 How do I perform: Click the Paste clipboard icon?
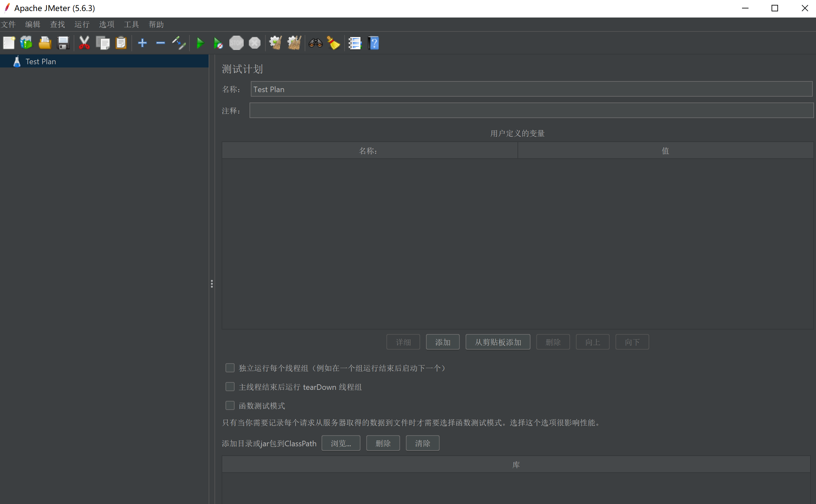121,43
